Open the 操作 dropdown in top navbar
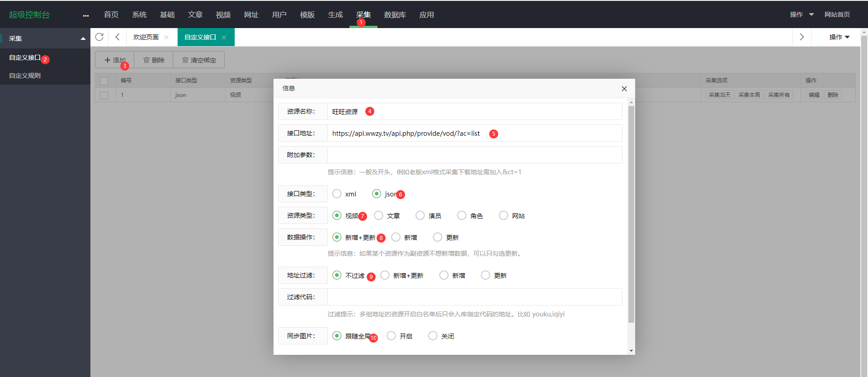This screenshot has height=377, width=868. coord(802,14)
